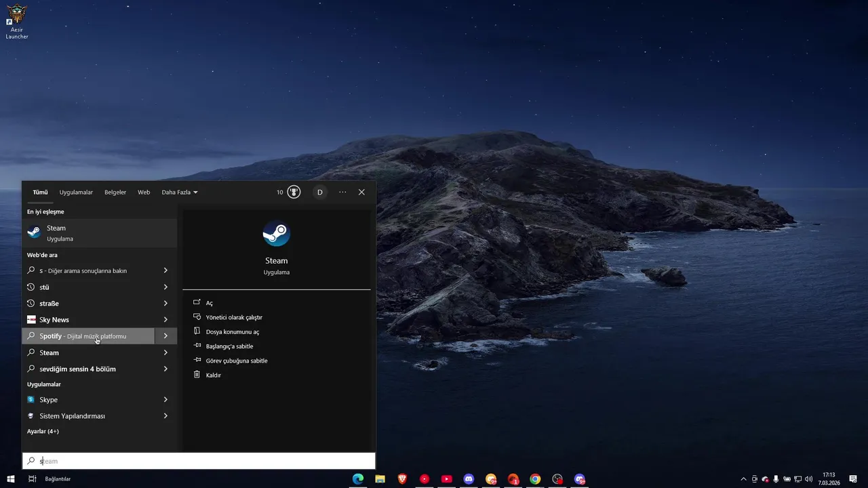
Task: Switch to the Web tab
Action: (x=144, y=192)
